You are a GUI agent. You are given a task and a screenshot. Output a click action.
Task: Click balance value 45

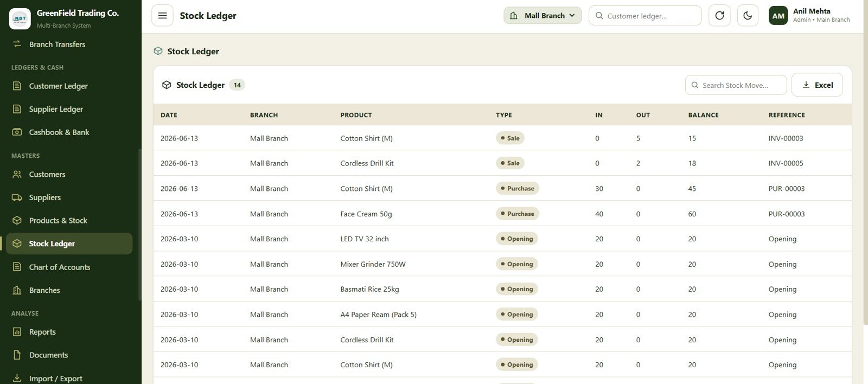(x=692, y=189)
